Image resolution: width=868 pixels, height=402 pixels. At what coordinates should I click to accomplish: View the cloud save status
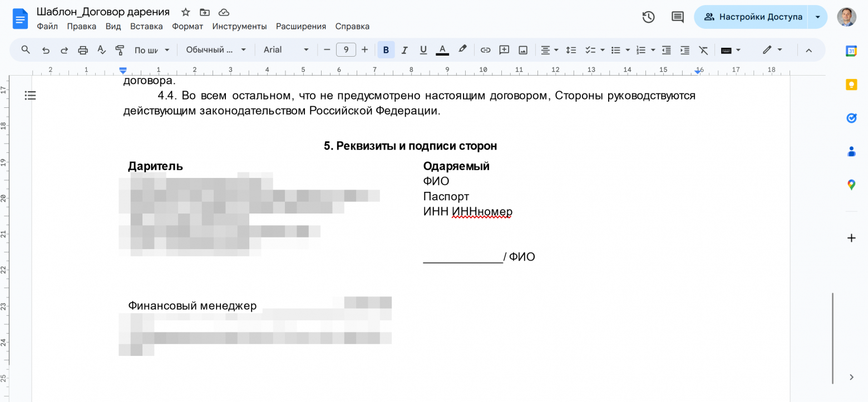pos(224,12)
